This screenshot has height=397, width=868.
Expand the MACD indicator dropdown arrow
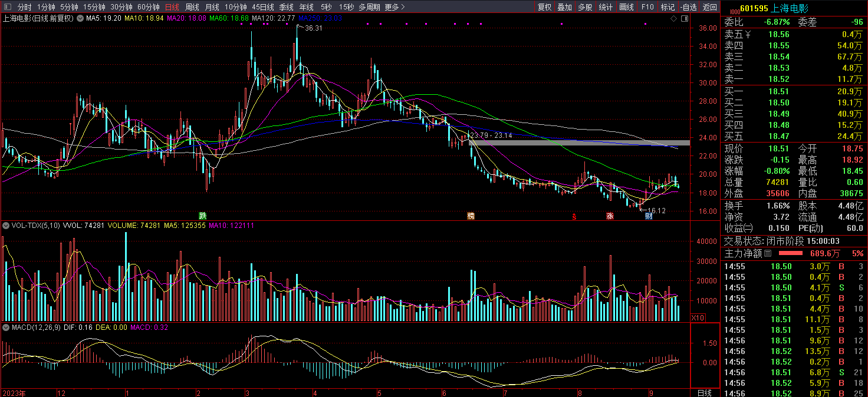[6, 326]
